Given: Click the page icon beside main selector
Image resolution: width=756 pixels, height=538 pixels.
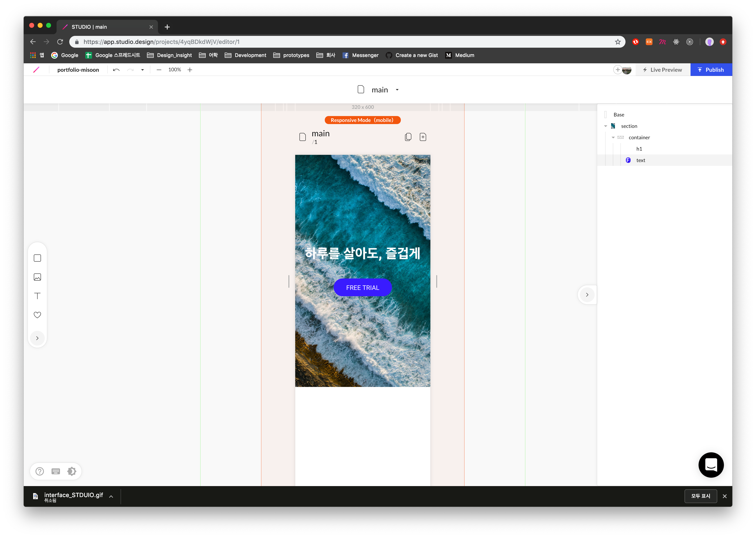Looking at the screenshot, I should point(361,89).
